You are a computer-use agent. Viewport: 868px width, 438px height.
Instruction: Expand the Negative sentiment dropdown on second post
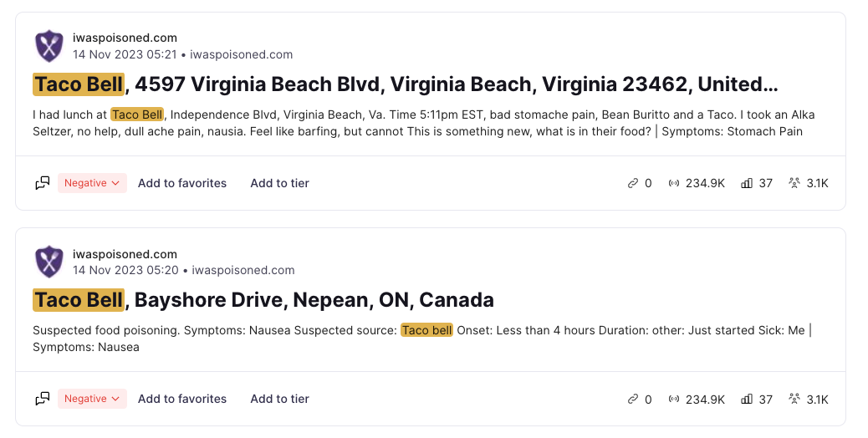[93, 399]
